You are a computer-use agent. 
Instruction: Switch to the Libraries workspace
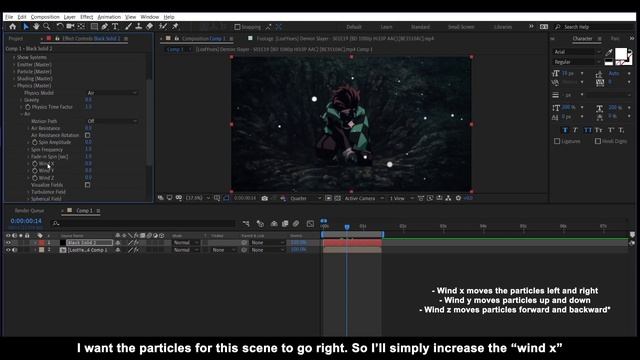click(x=503, y=27)
